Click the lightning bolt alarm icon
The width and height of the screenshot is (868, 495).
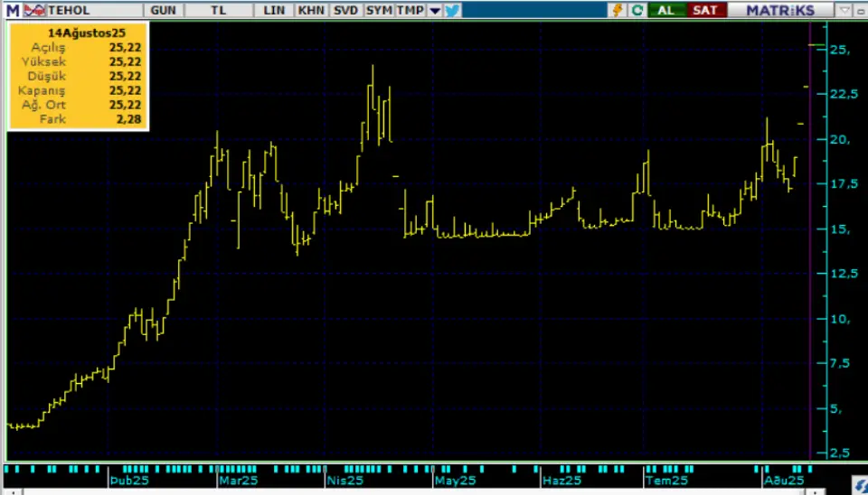pos(618,10)
